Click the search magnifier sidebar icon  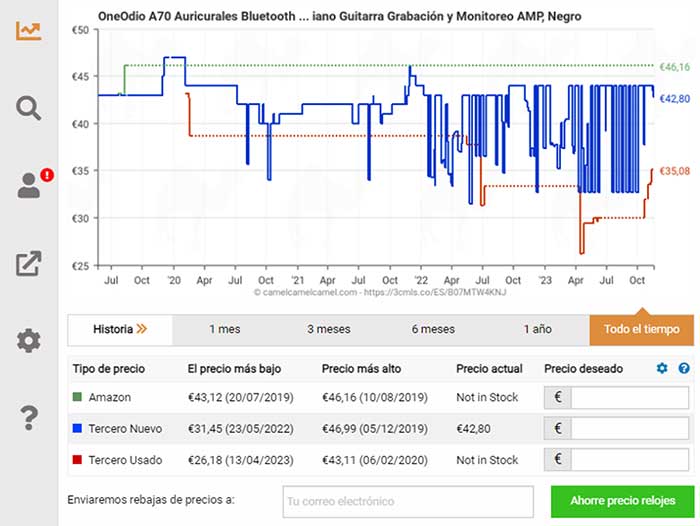(29, 107)
